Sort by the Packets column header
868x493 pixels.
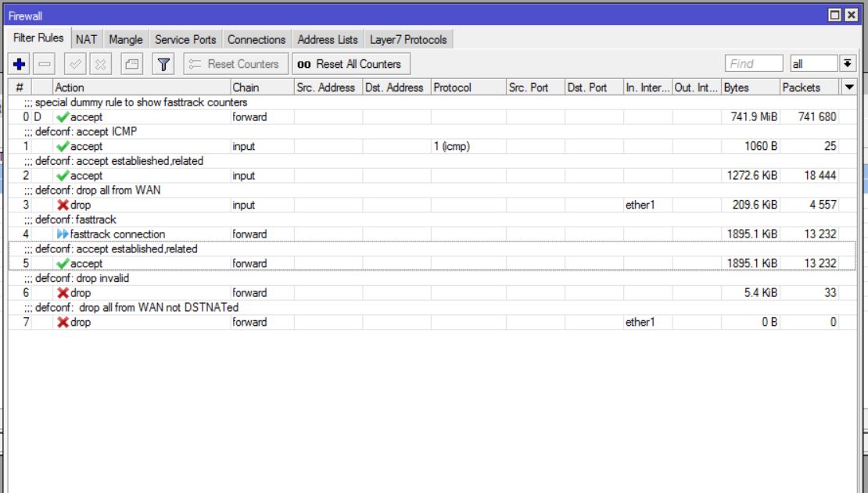tap(809, 88)
